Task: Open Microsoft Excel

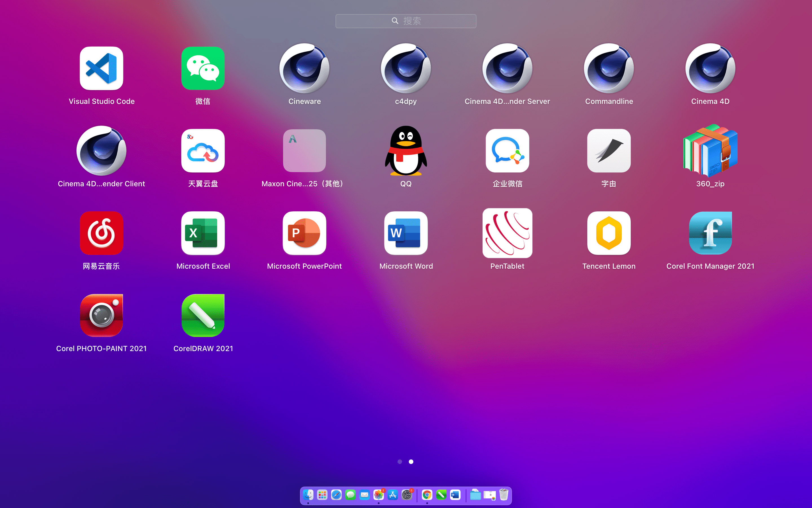Action: coord(203,233)
